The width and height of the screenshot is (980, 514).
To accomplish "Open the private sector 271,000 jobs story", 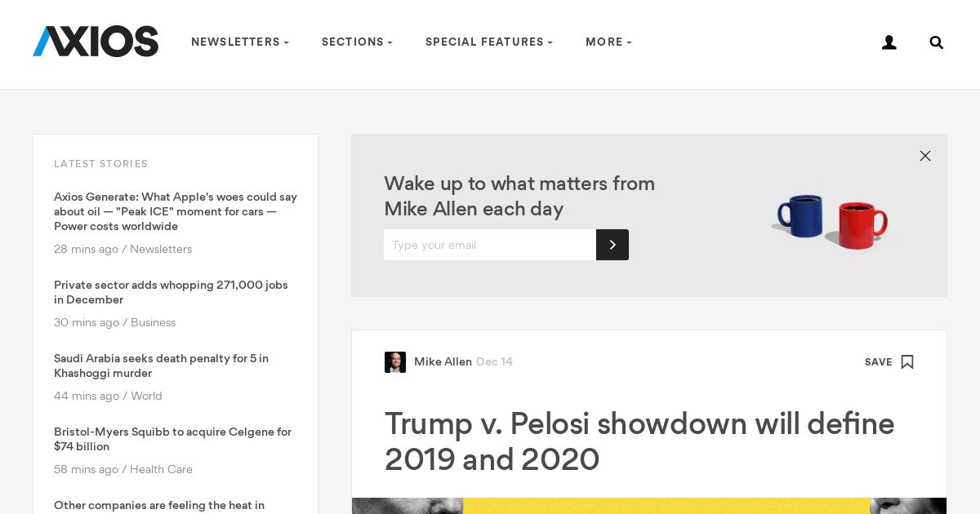I will pos(171,292).
